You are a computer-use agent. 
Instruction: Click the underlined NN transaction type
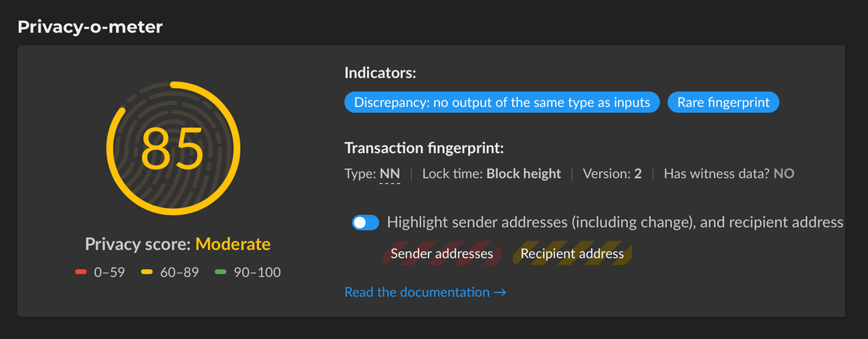click(x=389, y=174)
